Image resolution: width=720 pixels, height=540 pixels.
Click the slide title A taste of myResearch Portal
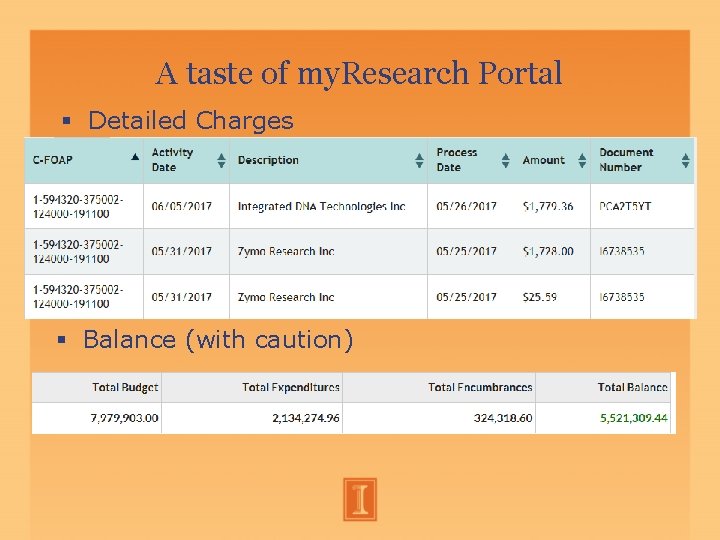click(x=359, y=73)
